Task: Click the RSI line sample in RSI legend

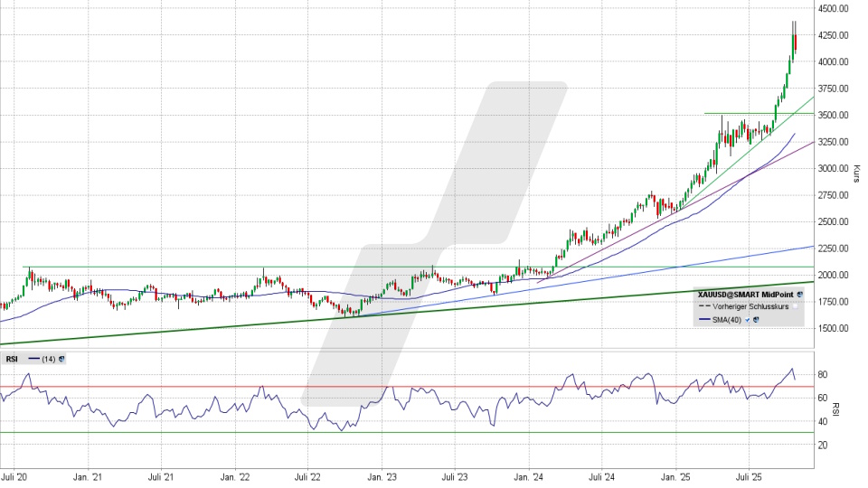Action: click(33, 359)
